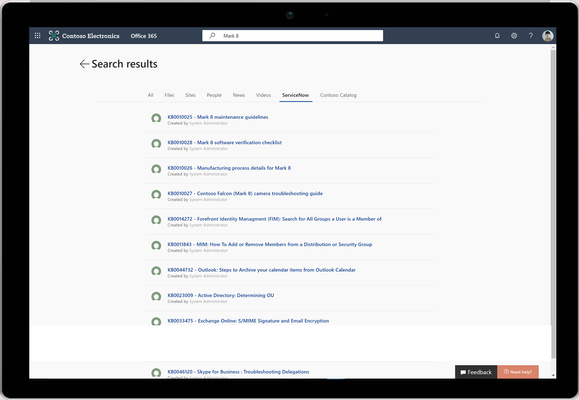Click the search magnifier icon
The height and width of the screenshot is (400, 579).
coord(212,36)
